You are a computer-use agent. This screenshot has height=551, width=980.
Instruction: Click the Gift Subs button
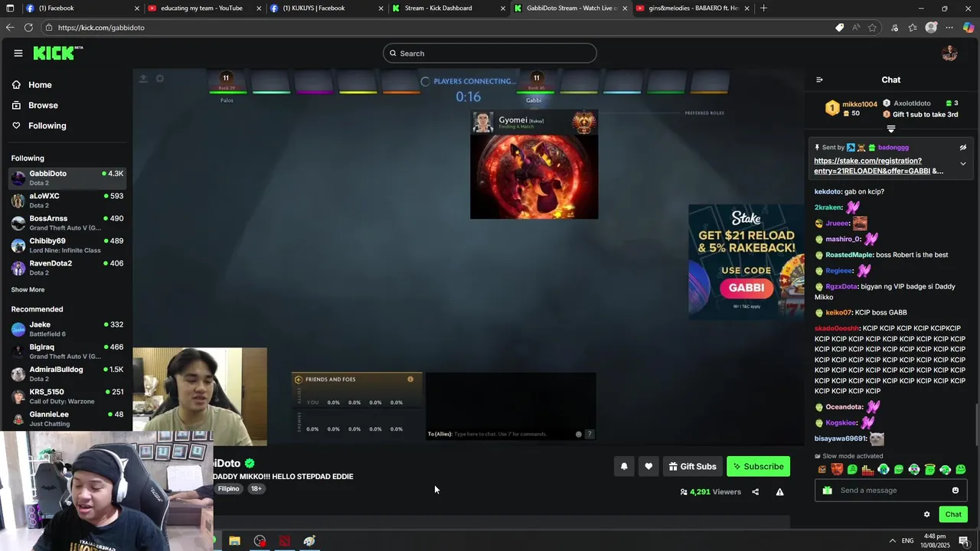tap(692, 467)
